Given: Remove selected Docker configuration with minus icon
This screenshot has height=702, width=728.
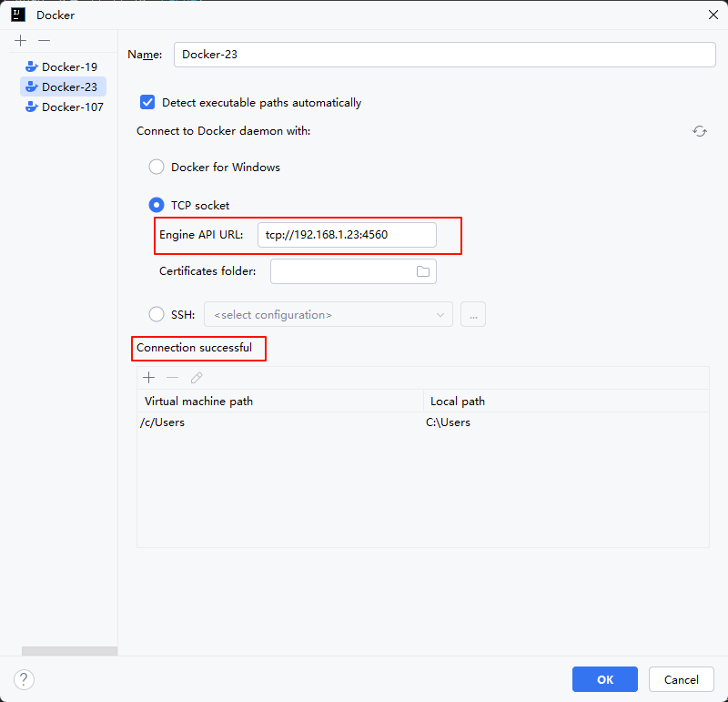Looking at the screenshot, I should (44, 41).
